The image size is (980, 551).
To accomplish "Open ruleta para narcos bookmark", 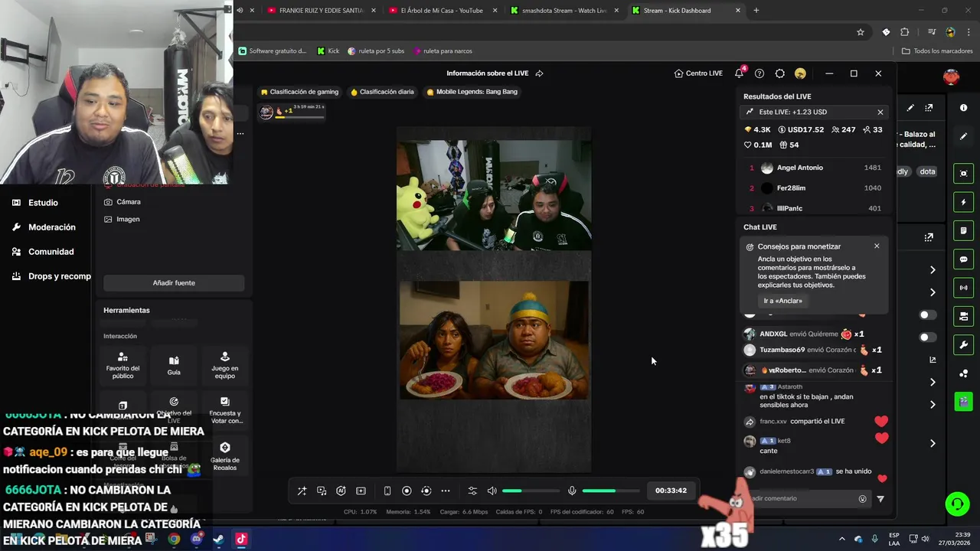I will point(443,51).
